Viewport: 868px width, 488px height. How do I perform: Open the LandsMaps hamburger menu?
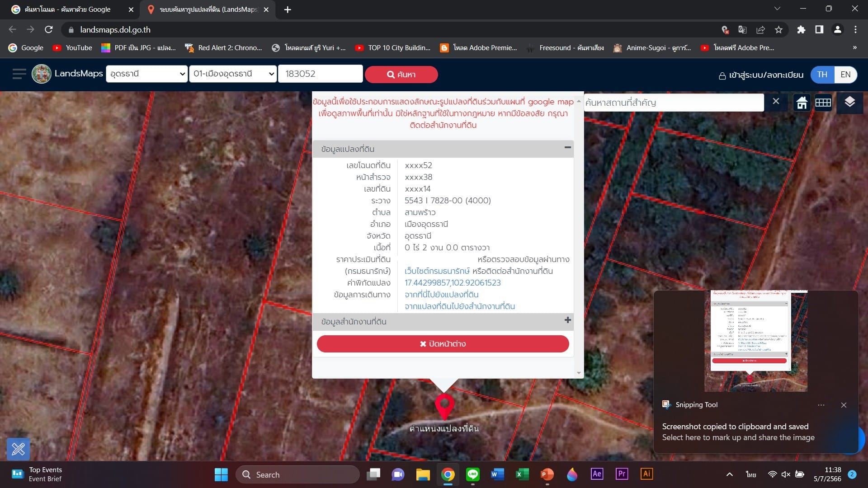[19, 74]
